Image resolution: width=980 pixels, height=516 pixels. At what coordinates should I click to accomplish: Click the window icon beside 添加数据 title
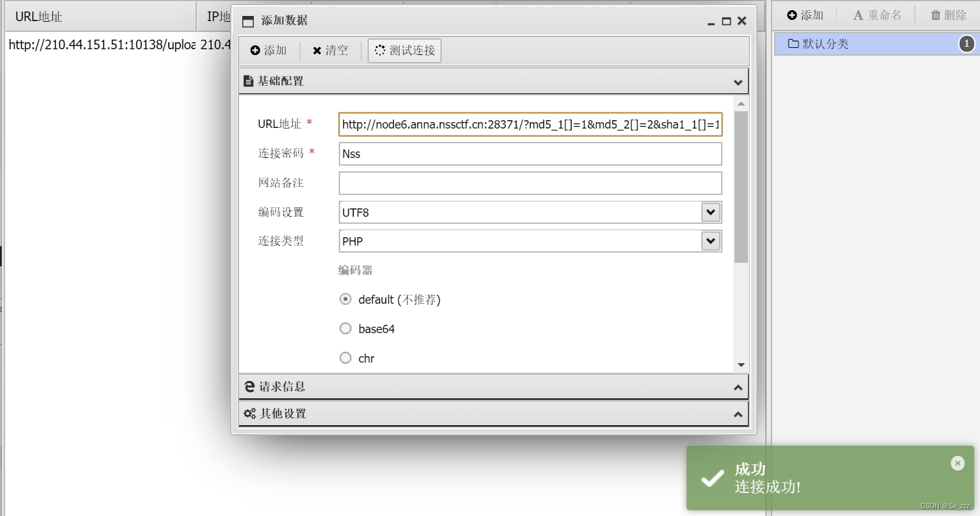click(248, 21)
